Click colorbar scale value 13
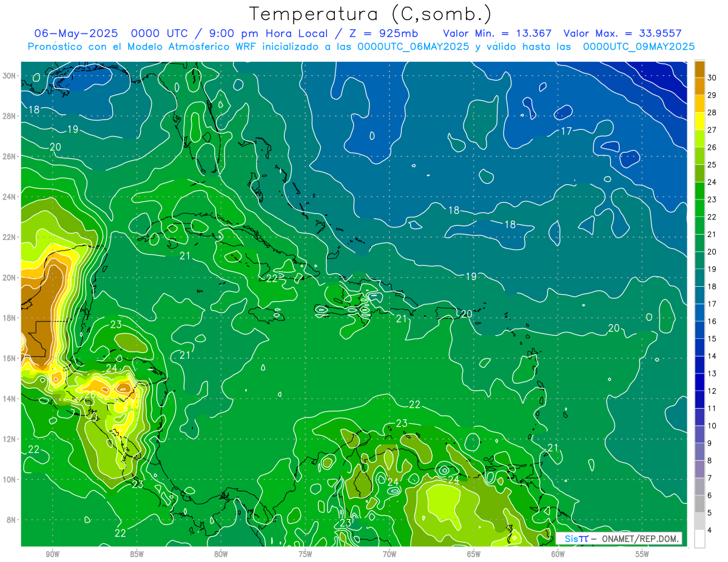This screenshot has height=562, width=728. (x=712, y=373)
